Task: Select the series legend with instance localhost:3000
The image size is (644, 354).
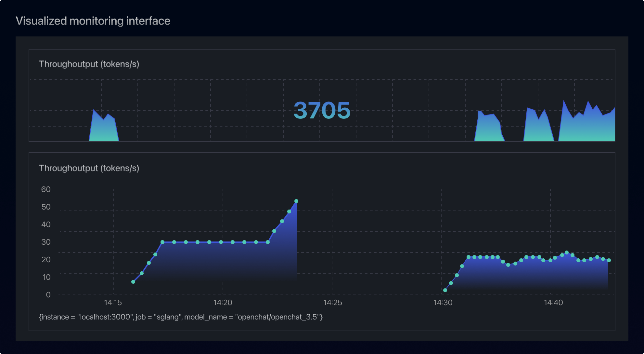Action: coord(181,317)
